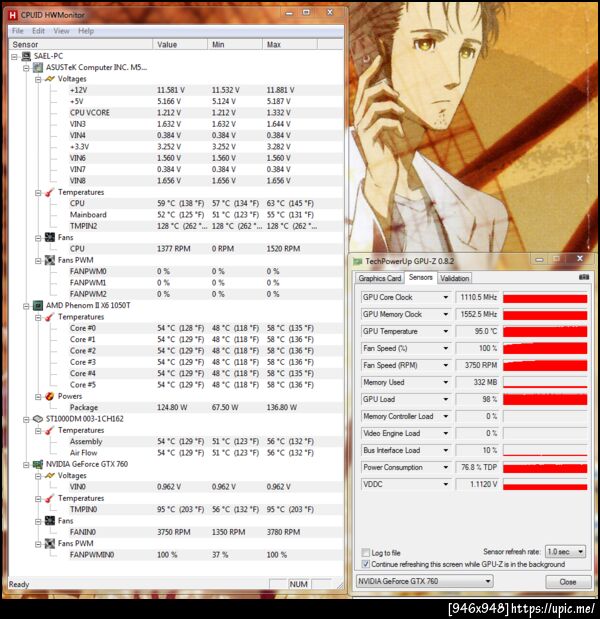600x619 pixels.
Task: Select the FANPWMIN0 row
Action: (x=205, y=555)
